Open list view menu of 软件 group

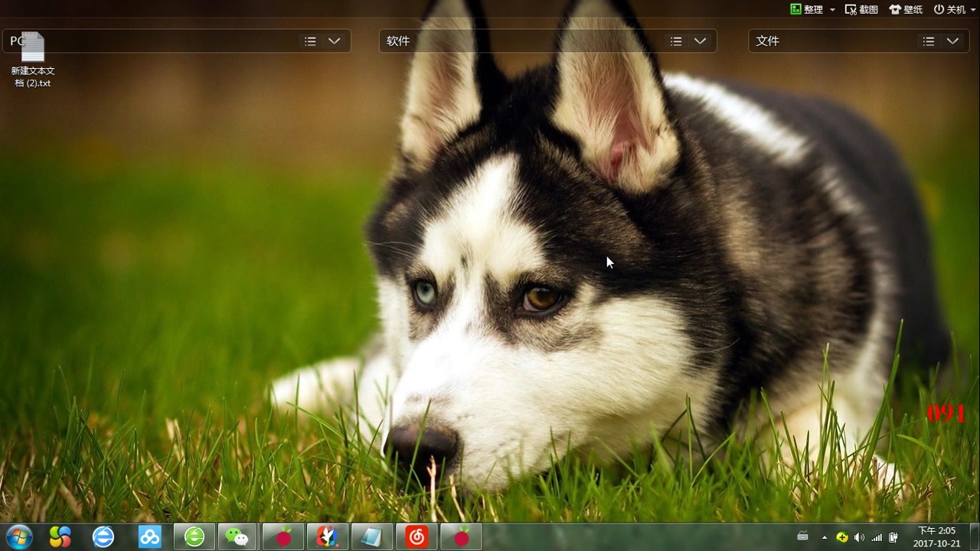pyautogui.click(x=676, y=41)
